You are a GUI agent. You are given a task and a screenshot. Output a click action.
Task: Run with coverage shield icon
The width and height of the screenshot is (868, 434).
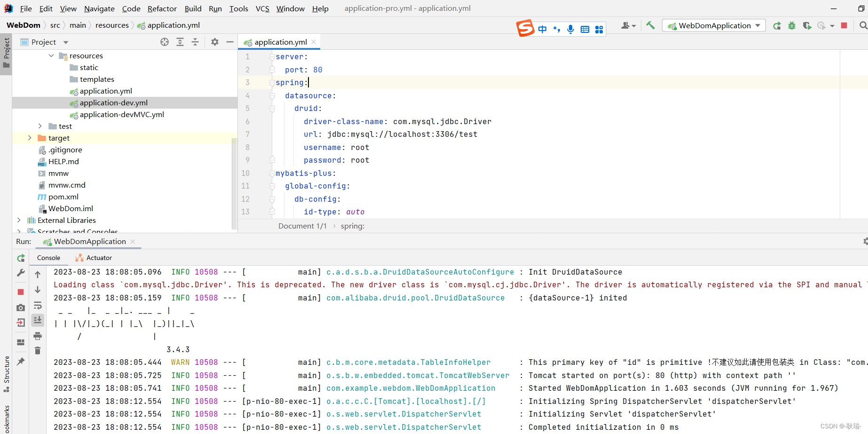[x=807, y=26]
